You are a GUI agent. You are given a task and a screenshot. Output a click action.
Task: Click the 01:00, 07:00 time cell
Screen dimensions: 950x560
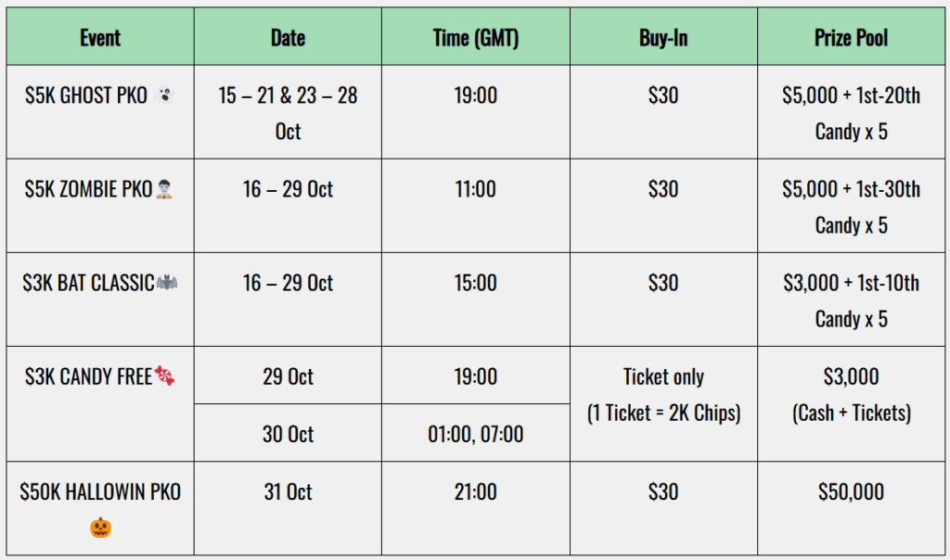coord(476,434)
